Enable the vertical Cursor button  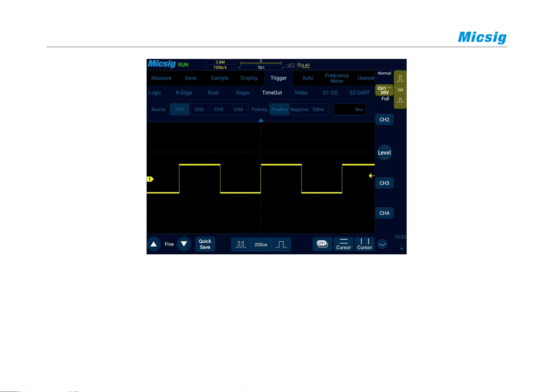tap(365, 244)
